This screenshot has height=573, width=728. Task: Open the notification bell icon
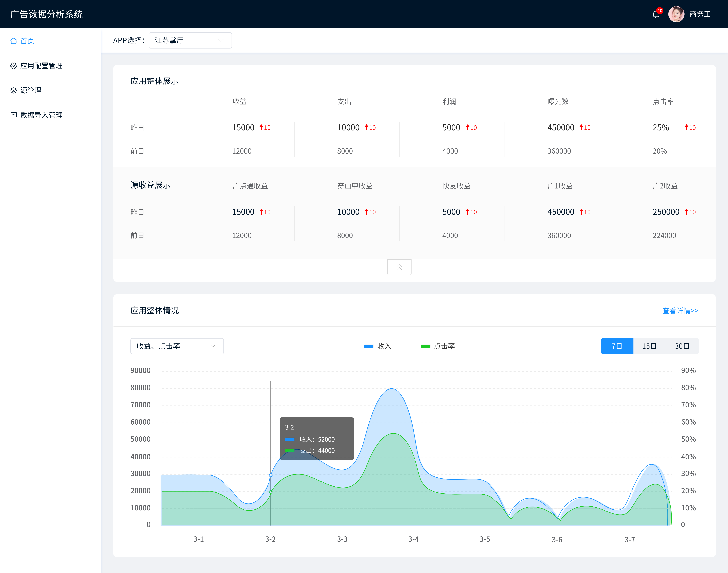[x=655, y=14]
